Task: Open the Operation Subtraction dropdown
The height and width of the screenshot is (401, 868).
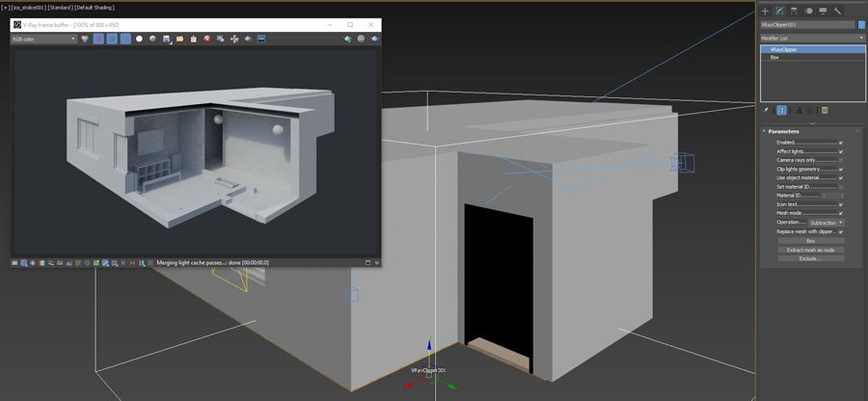Action: [827, 223]
